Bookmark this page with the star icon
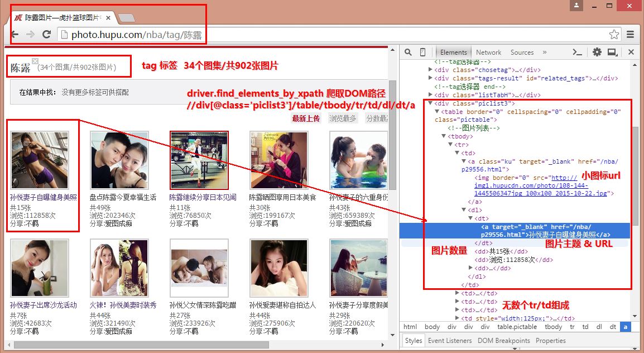 click(614, 35)
